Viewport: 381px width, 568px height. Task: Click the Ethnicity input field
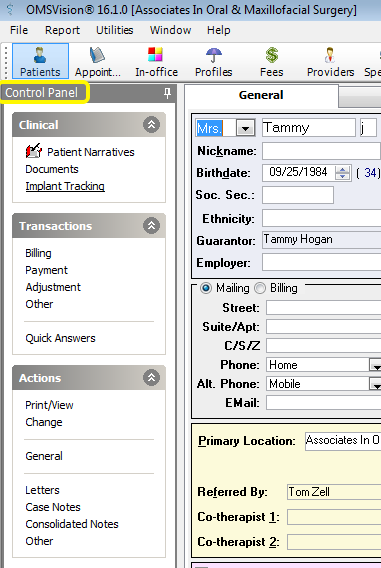(x=321, y=218)
